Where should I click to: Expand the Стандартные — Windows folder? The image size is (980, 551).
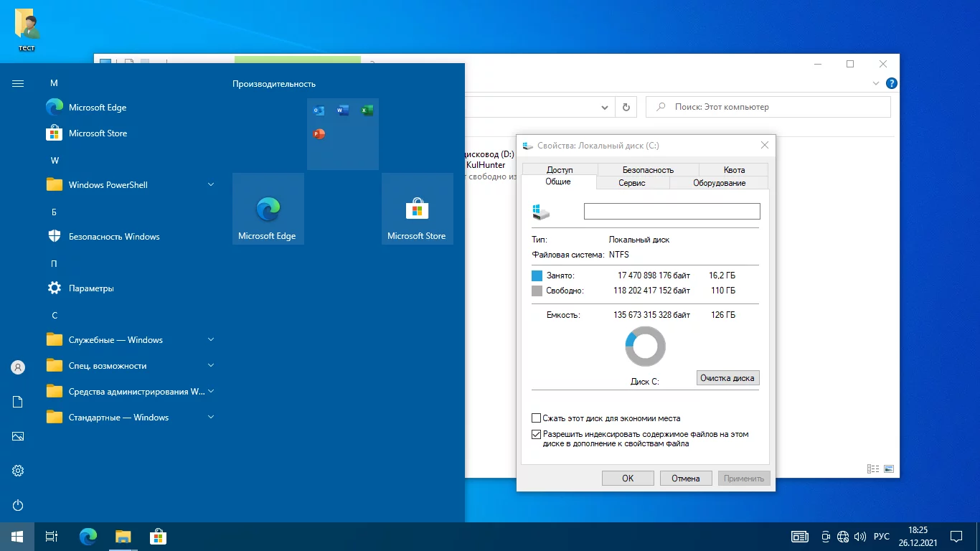(x=211, y=417)
